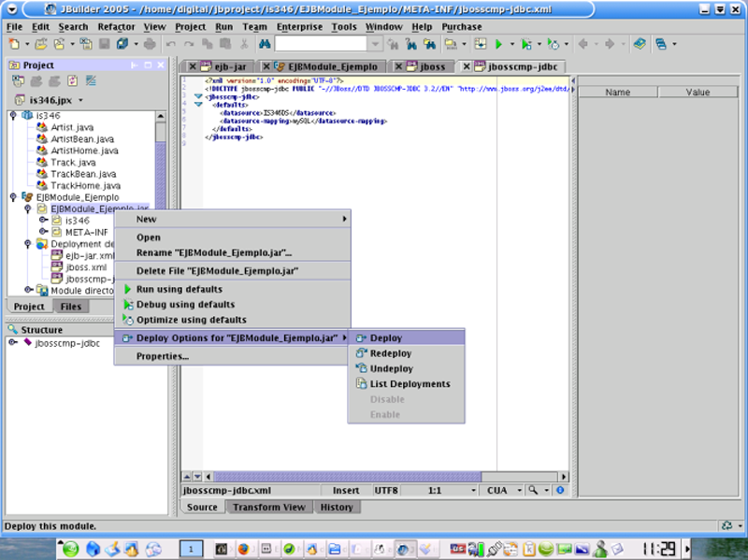Click the Help Topics book icon
The height and width of the screenshot is (560, 748).
[x=639, y=44]
